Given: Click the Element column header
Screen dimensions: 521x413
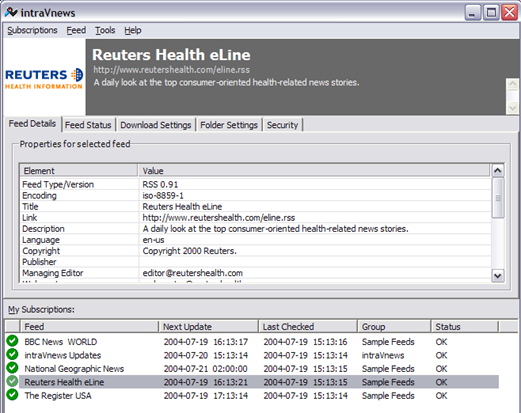Looking at the screenshot, I should [79, 171].
